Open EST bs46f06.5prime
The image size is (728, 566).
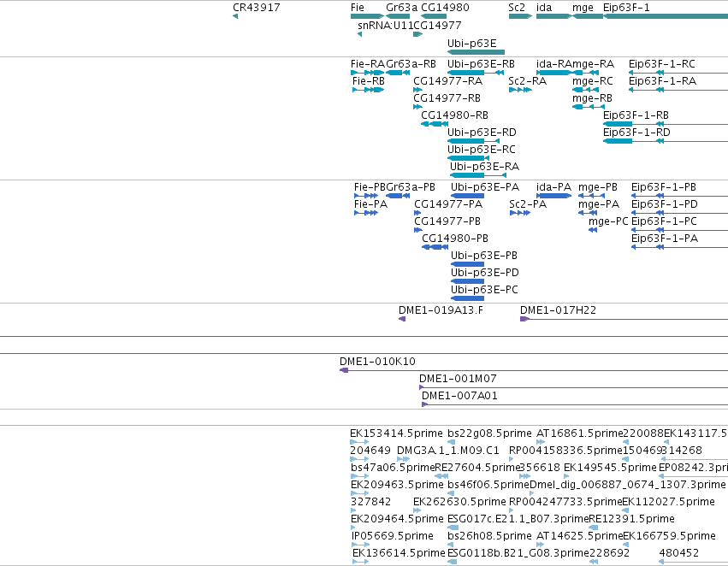450,493
